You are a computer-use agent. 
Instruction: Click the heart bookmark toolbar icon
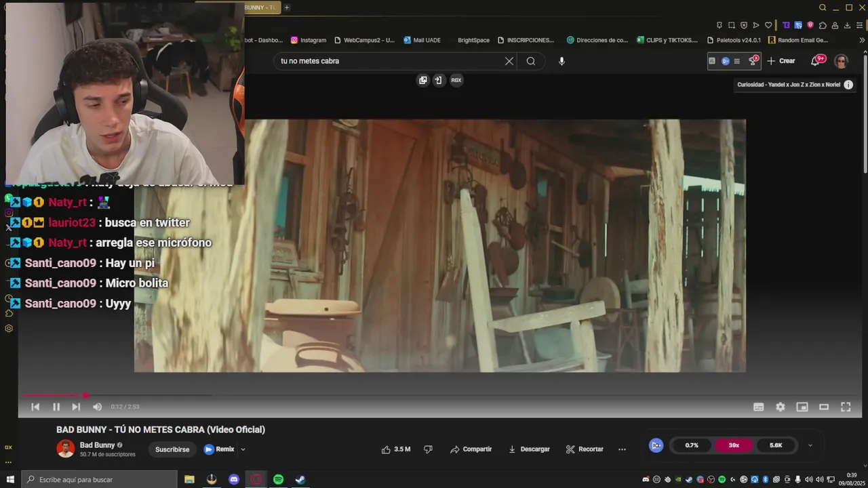tap(768, 25)
